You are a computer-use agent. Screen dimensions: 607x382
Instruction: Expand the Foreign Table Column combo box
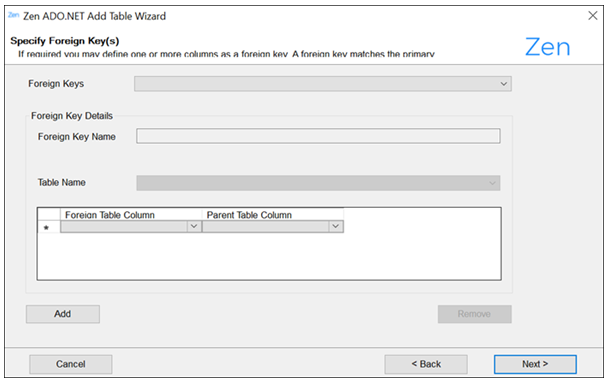(131, 226)
